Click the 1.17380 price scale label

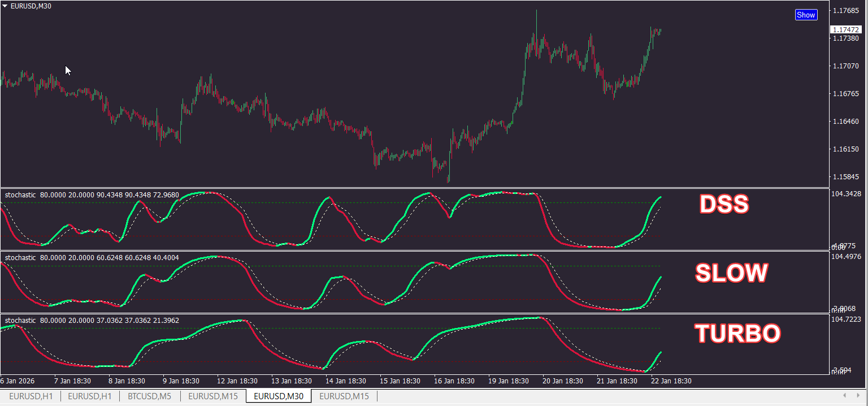click(x=847, y=38)
